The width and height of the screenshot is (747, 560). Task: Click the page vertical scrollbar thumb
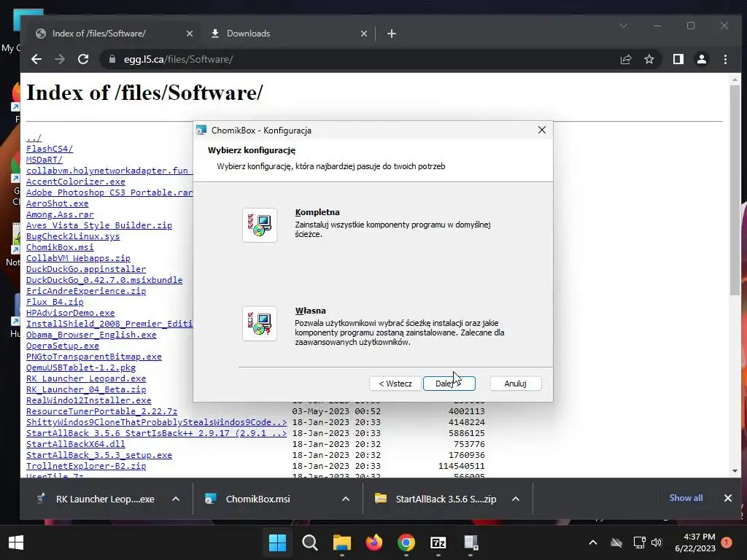pyautogui.click(x=735, y=190)
